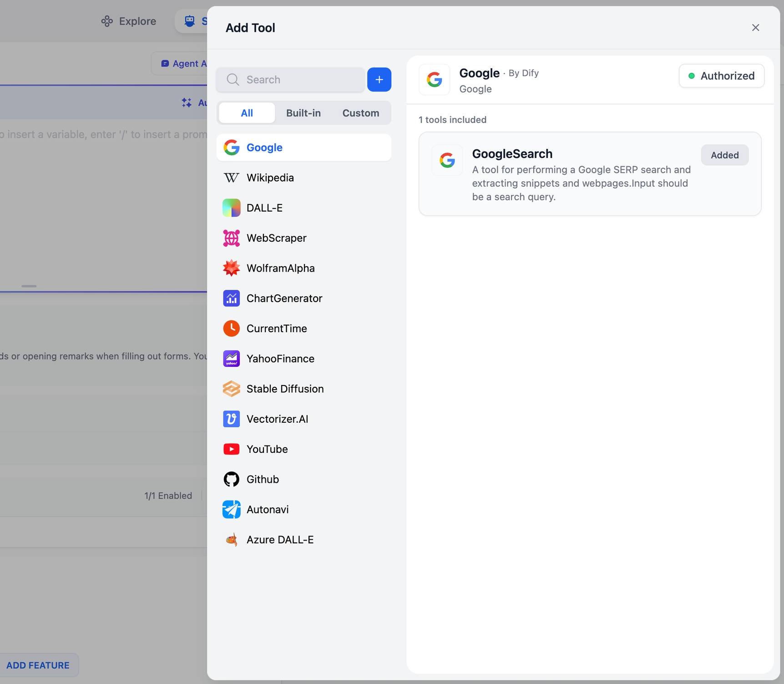The height and width of the screenshot is (684, 784).
Task: Select the WolframAlpha icon
Action: tap(231, 268)
